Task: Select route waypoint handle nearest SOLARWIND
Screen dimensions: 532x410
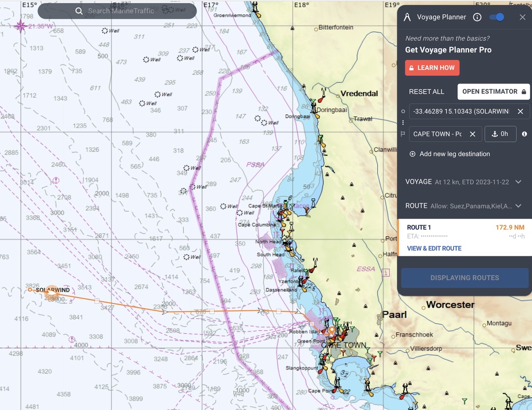Action: tap(97, 301)
